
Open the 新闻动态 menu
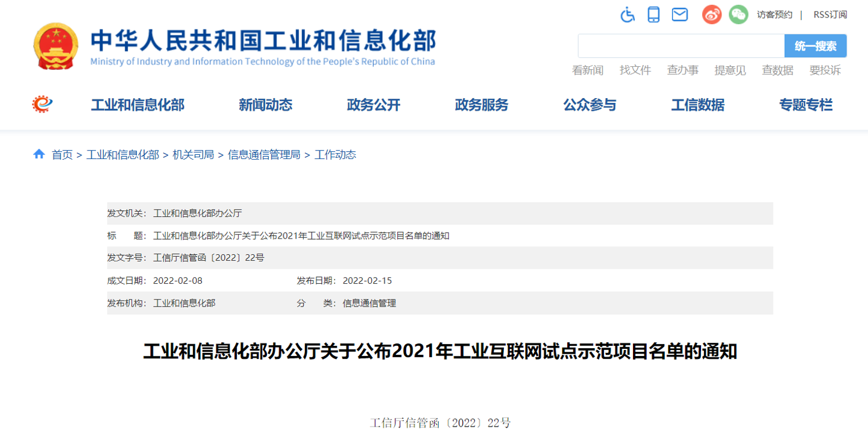click(265, 105)
